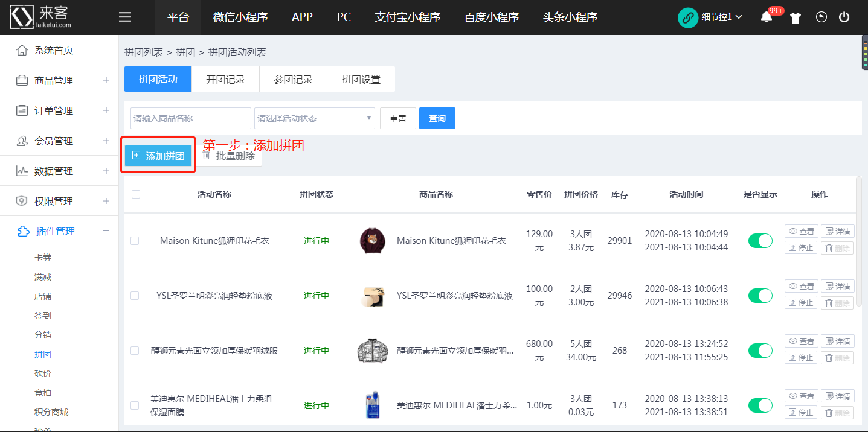Click the 请输入商品名称 input field
868x432 pixels.
[191, 118]
